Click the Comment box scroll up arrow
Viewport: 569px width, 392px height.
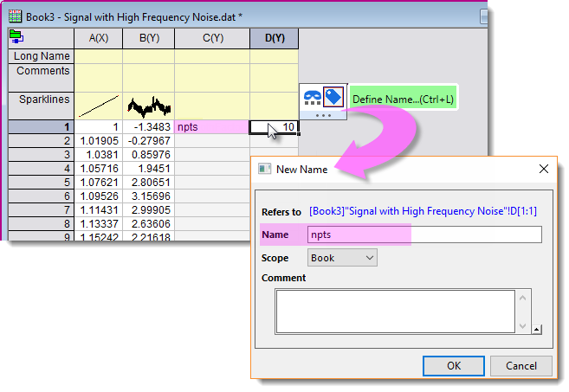(522, 297)
